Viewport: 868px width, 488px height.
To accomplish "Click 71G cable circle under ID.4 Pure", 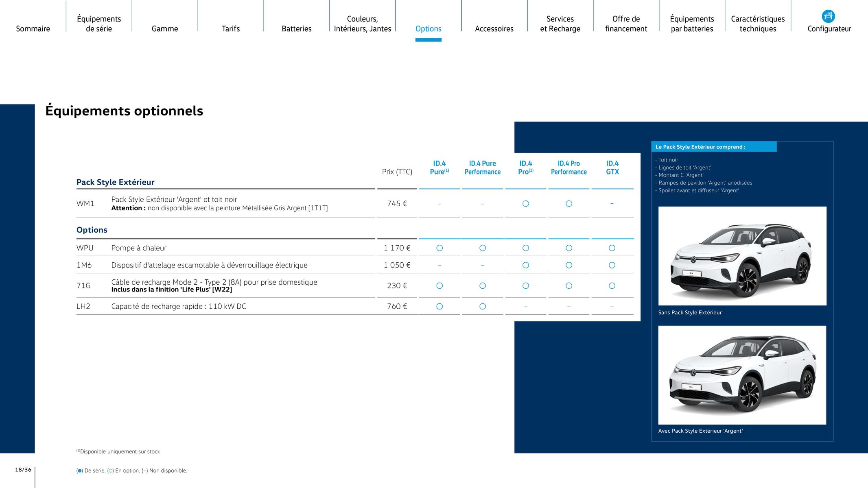I will tap(439, 286).
